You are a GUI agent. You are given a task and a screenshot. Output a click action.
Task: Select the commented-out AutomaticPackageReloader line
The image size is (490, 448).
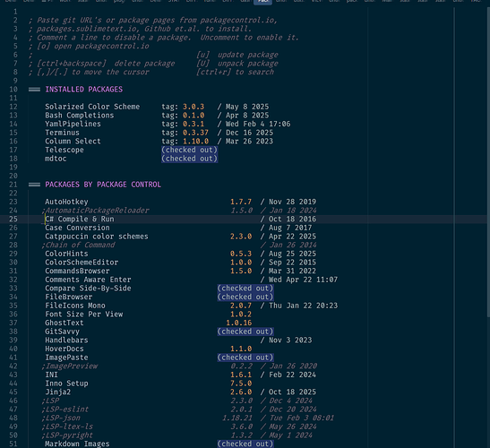(95, 211)
